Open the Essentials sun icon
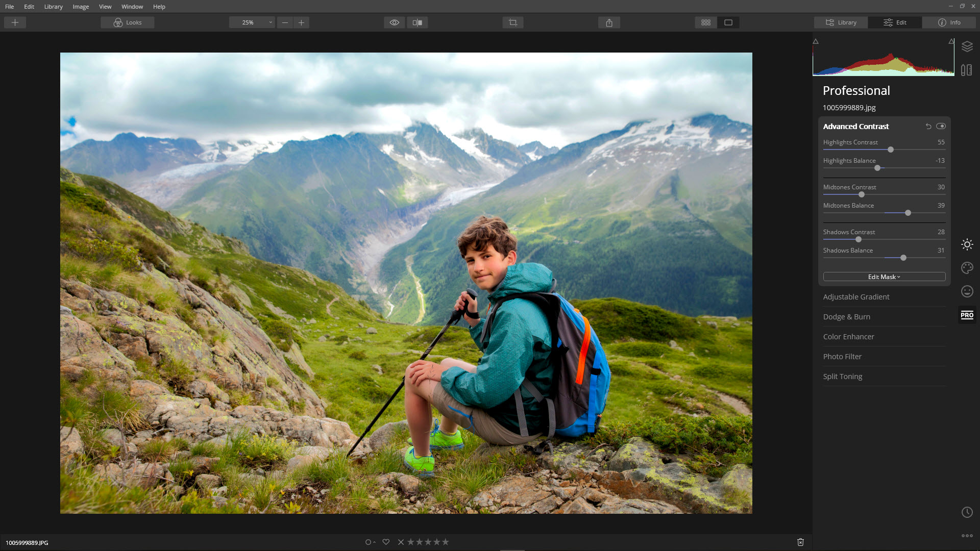This screenshot has height=551, width=980. (x=967, y=244)
